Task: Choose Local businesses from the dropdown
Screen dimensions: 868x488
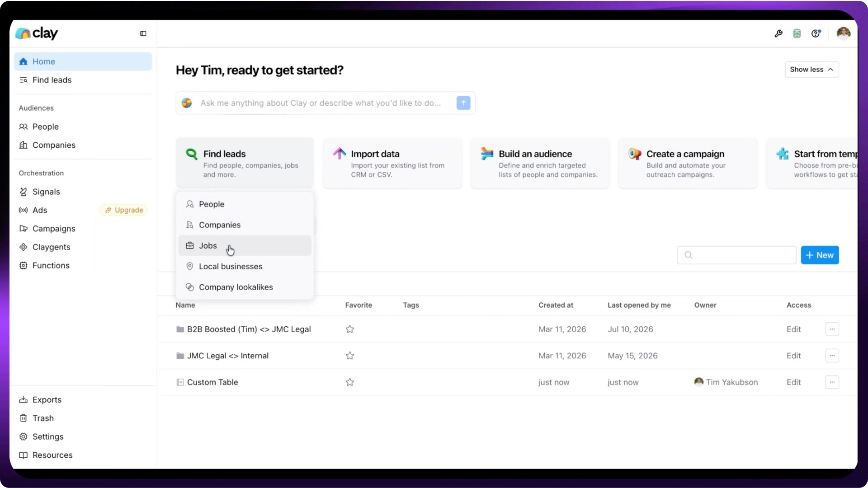Action: point(245,267)
